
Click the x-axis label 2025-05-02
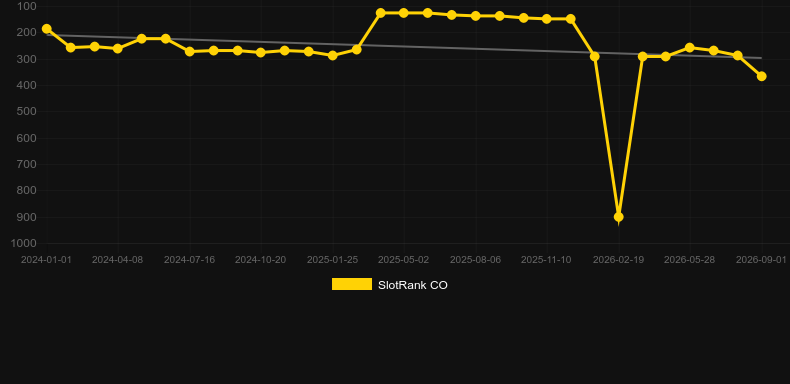[x=404, y=260]
